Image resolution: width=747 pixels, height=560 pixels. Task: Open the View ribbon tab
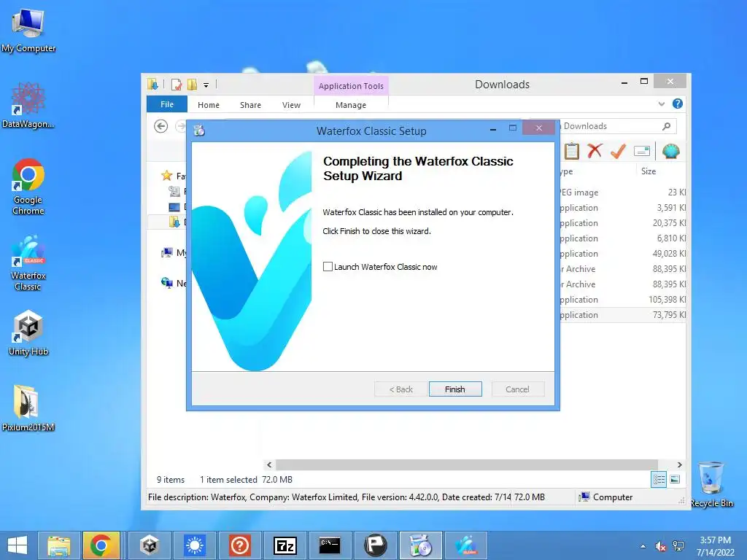click(291, 105)
